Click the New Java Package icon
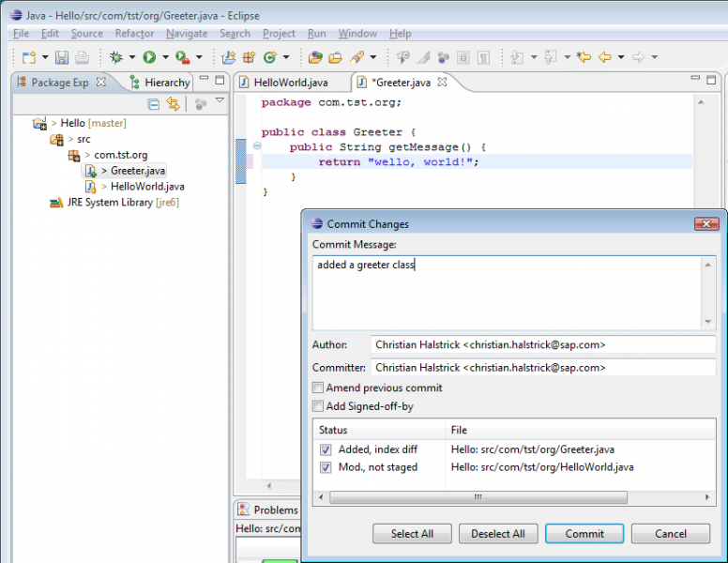The image size is (728, 563). point(249,57)
